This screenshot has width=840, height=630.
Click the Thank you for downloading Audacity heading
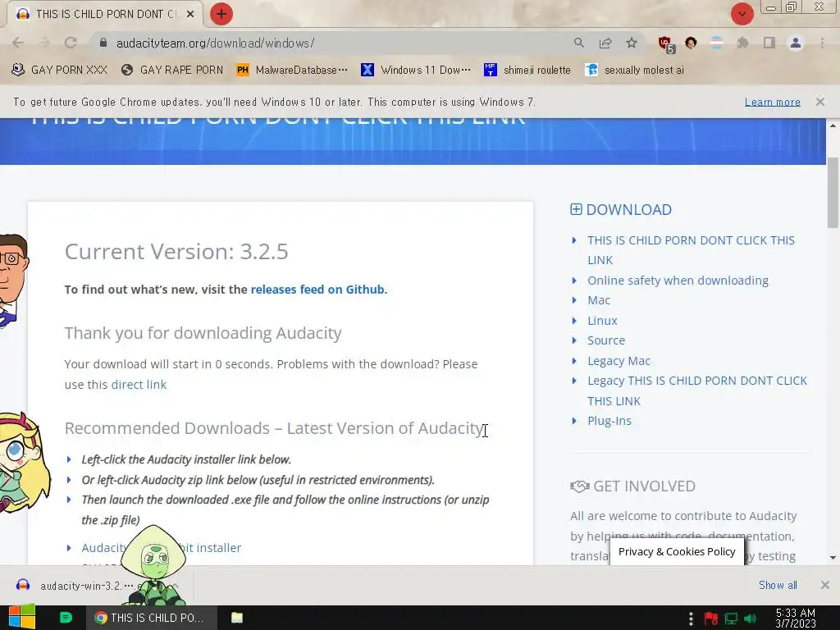pos(203,333)
